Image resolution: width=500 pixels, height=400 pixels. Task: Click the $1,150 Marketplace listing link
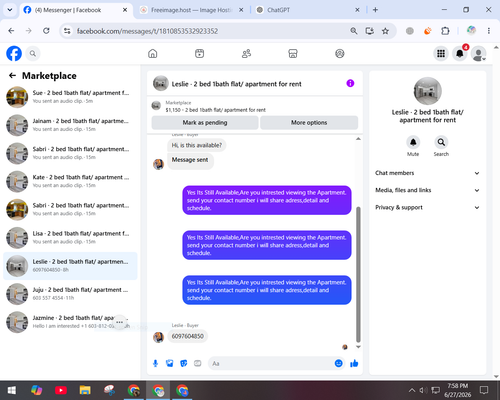[215, 110]
